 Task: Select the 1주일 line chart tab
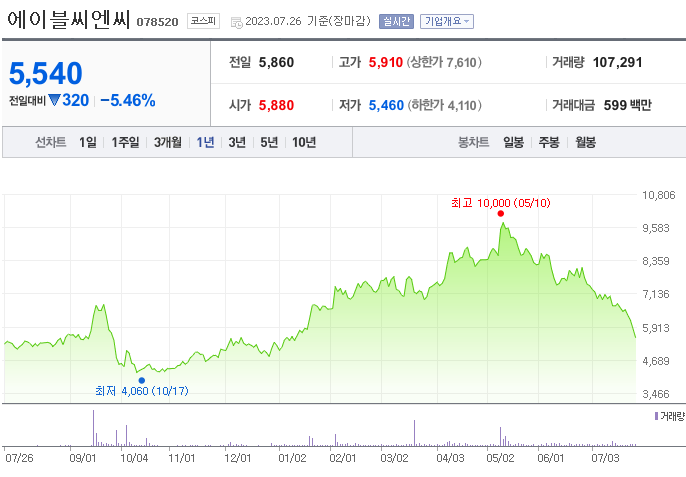coord(125,142)
